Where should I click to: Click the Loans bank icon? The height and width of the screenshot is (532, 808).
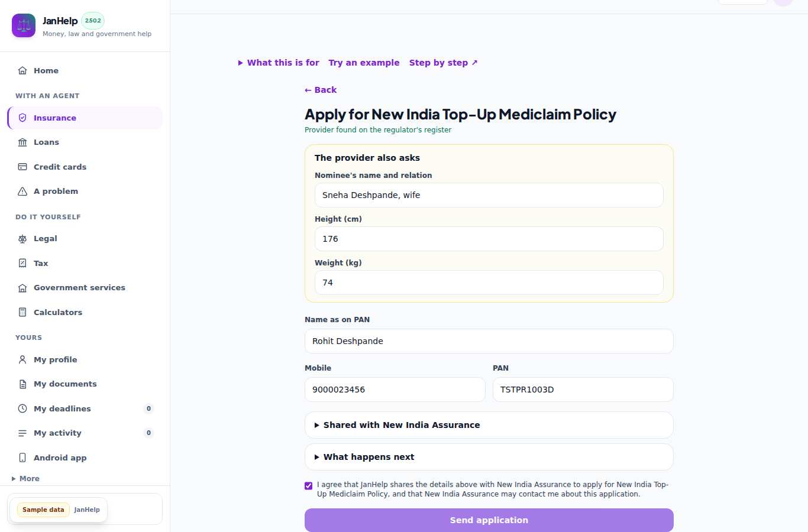(22, 142)
